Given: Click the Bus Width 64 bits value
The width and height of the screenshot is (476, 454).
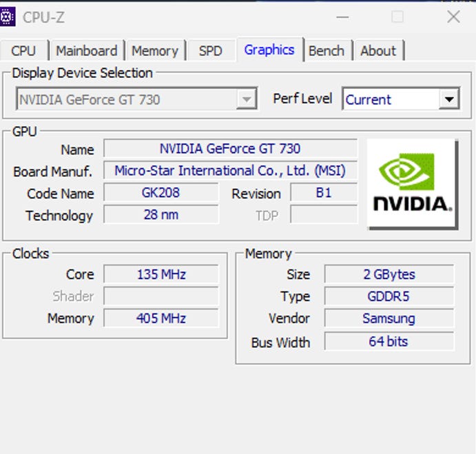Looking at the screenshot, I should point(389,341).
